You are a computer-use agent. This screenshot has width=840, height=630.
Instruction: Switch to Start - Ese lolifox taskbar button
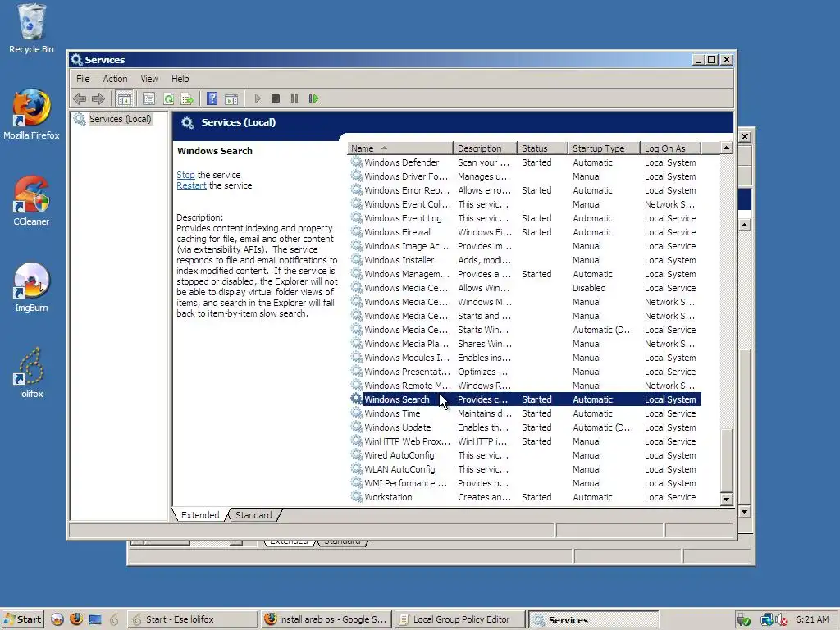pos(192,619)
